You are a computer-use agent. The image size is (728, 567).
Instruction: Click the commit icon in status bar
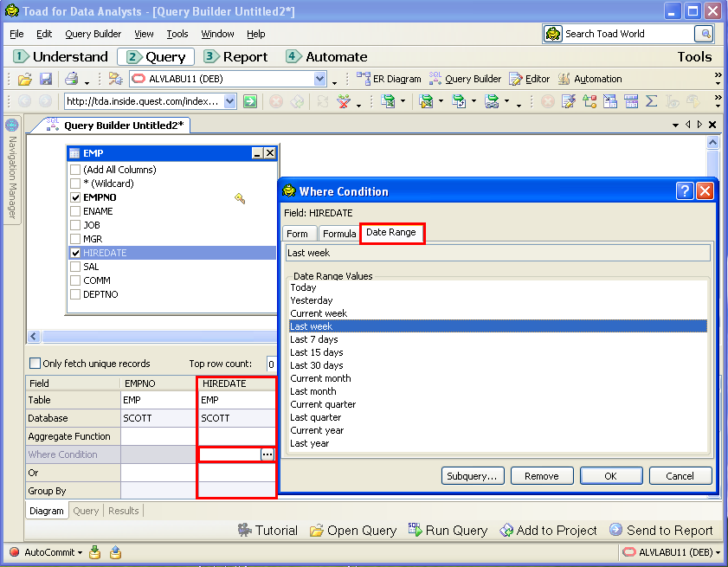click(x=95, y=552)
